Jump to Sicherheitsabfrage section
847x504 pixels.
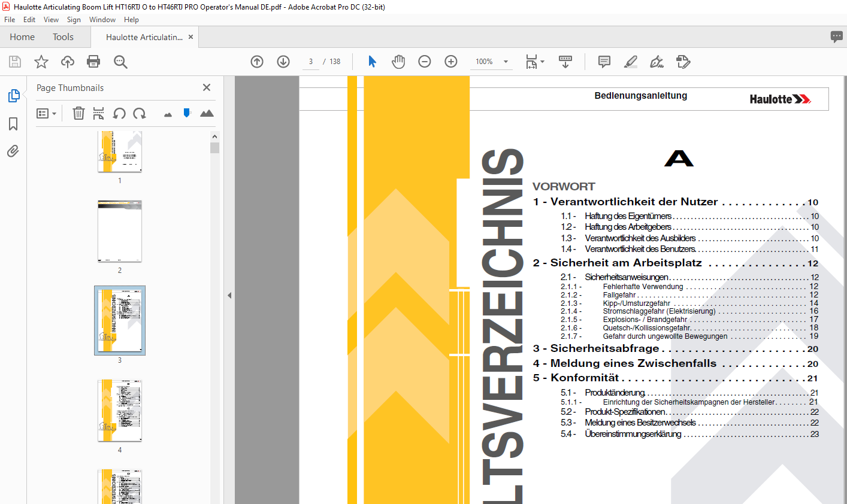tap(676, 348)
